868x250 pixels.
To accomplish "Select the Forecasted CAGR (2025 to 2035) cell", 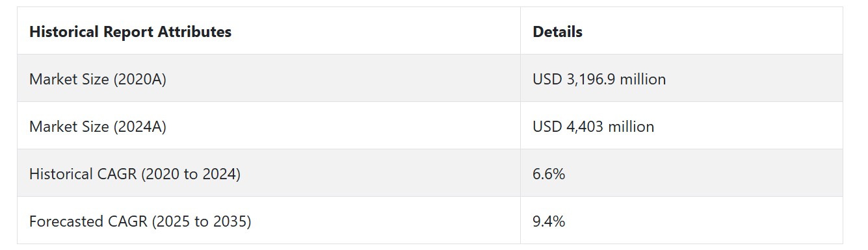I will tap(269, 221).
